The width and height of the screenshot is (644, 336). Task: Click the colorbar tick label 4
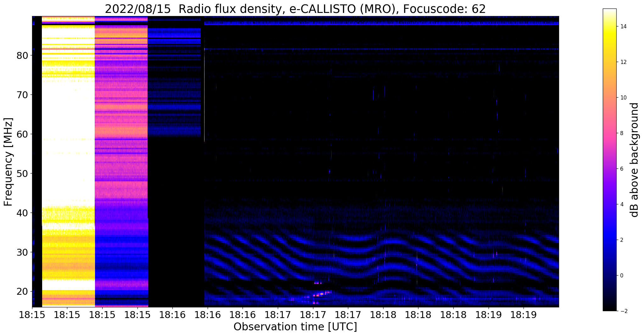point(621,204)
